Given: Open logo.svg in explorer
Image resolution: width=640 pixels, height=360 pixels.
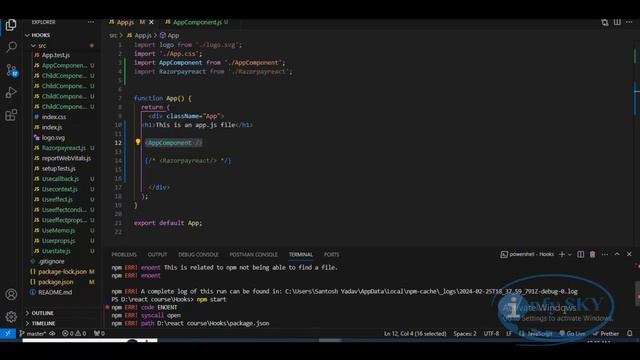Looking at the screenshot, I should tap(53, 138).
